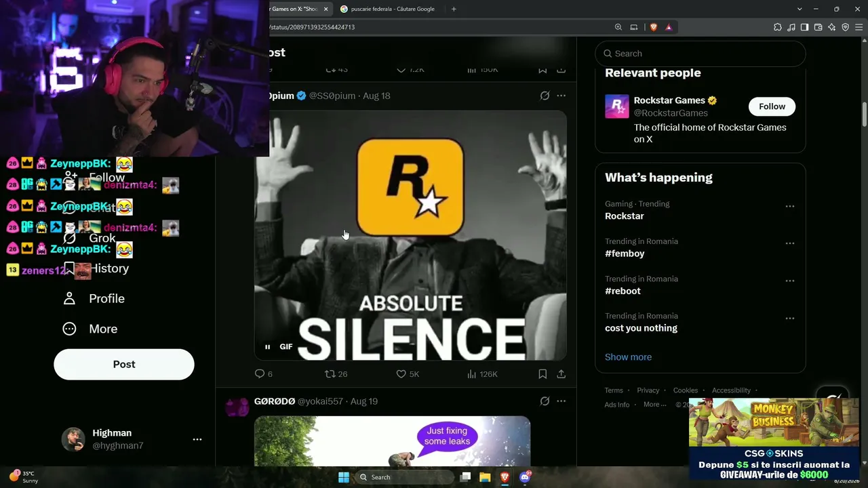Open the Rockstar trending topic
The image size is (868, 488).
pyautogui.click(x=625, y=216)
